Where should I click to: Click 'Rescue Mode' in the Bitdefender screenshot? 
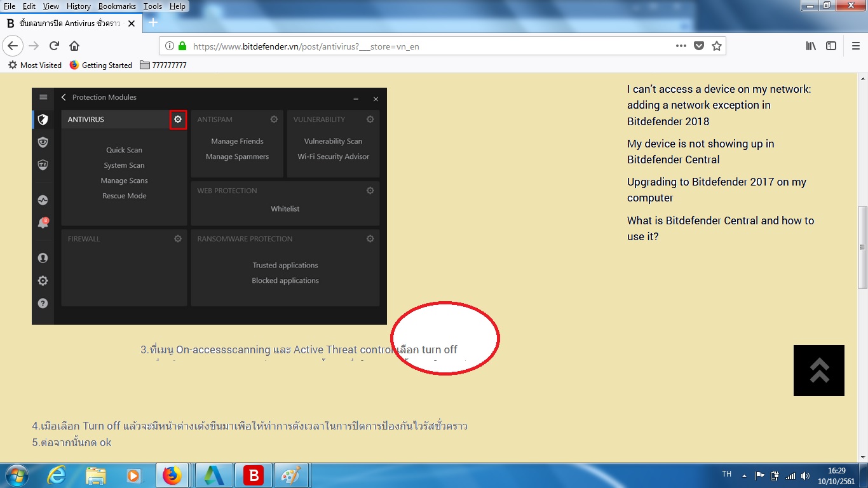pyautogui.click(x=125, y=196)
